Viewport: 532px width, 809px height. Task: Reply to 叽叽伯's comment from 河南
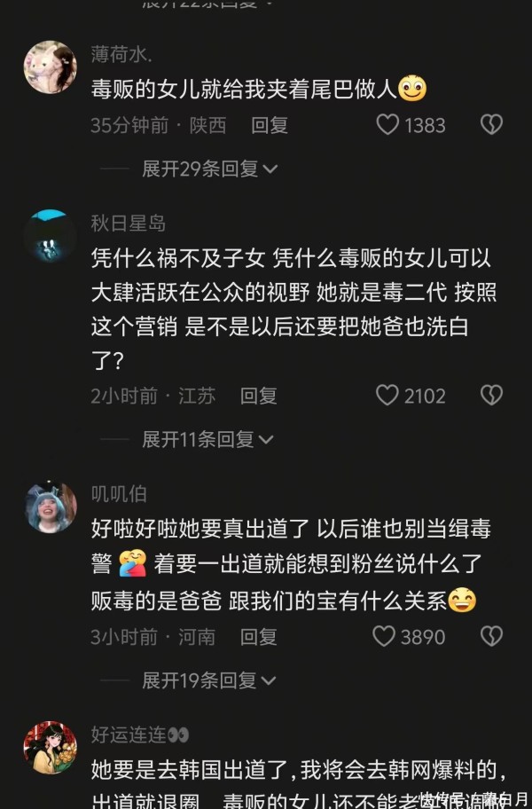point(258,637)
